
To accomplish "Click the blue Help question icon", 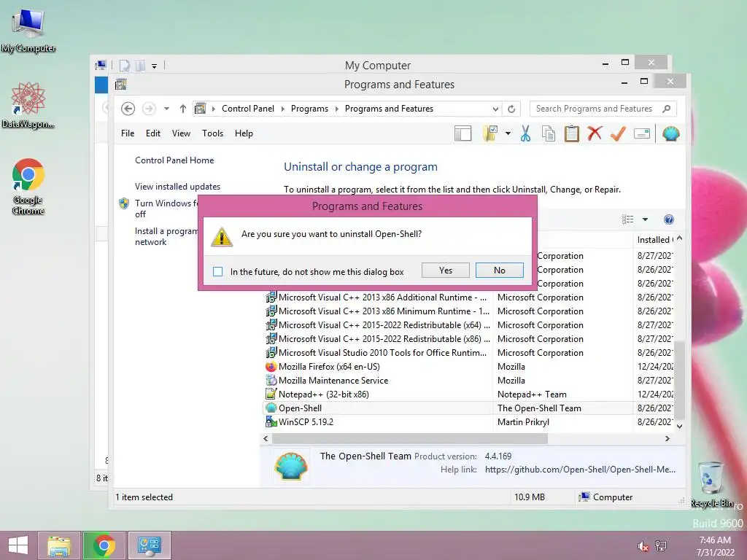I will pyautogui.click(x=669, y=219).
